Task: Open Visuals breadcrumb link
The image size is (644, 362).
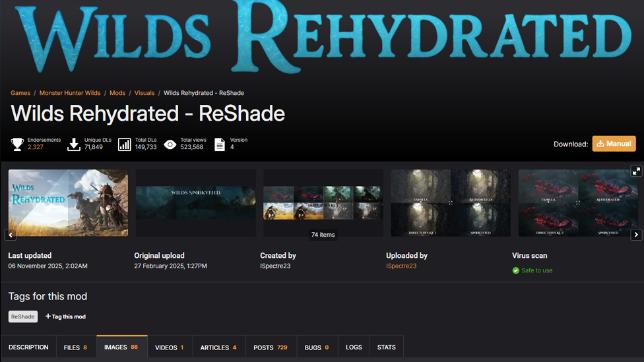Action: pos(145,93)
